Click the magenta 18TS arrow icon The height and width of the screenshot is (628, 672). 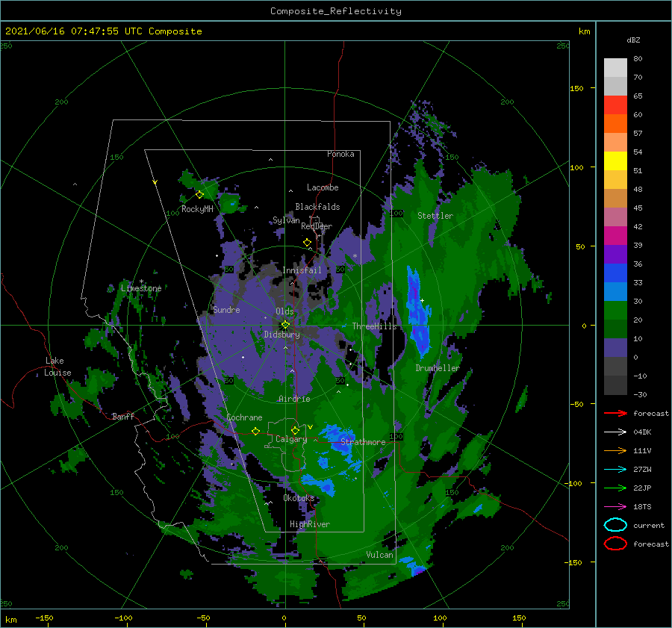click(615, 506)
